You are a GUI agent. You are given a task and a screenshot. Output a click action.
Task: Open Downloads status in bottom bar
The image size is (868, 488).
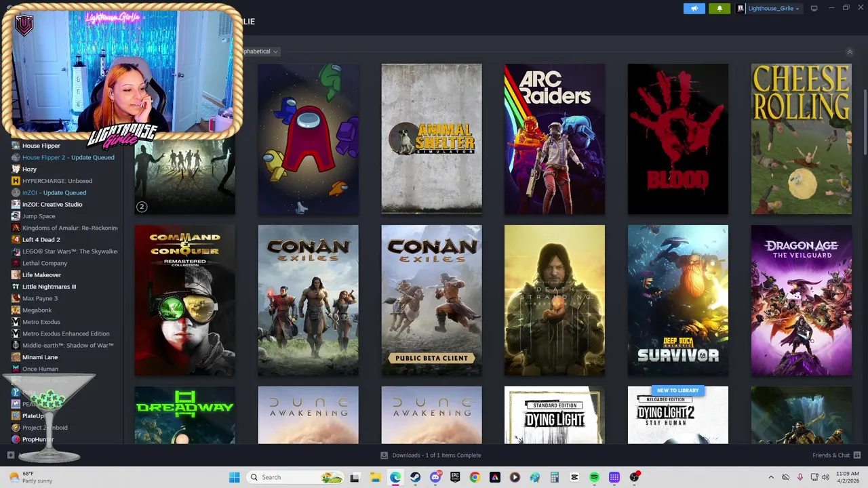pos(431,455)
